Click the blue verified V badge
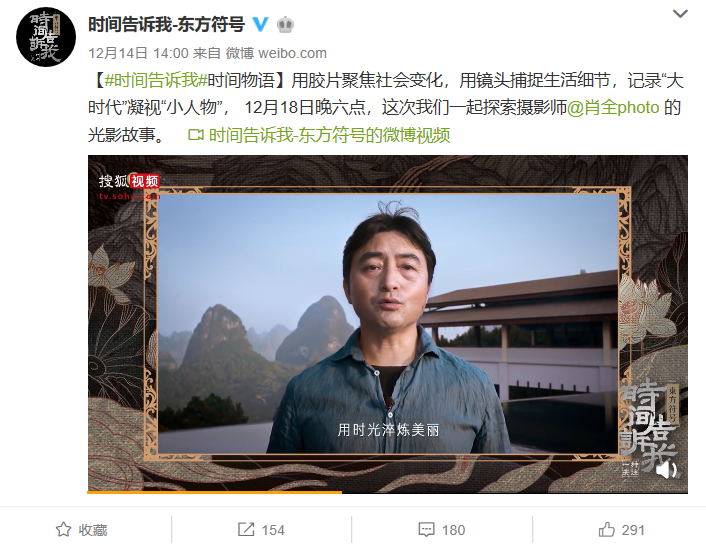706x544 pixels. click(260, 24)
